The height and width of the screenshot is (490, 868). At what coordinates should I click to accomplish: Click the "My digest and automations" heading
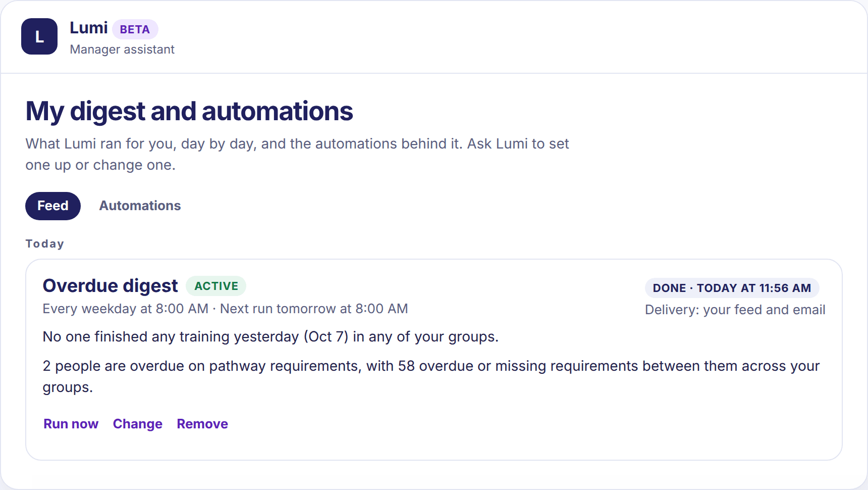189,111
